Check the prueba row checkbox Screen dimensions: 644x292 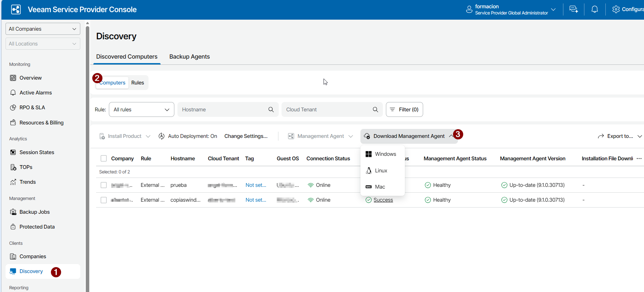coord(104,185)
